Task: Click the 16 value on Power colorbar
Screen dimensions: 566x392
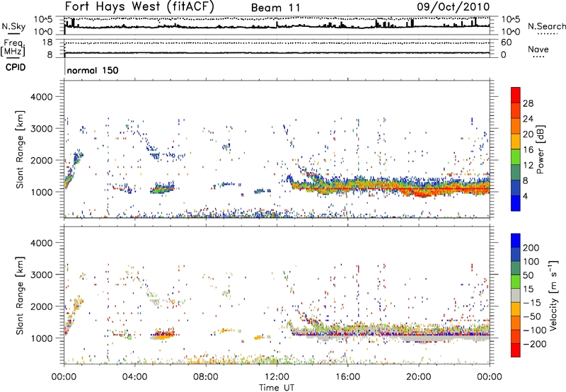Action: point(528,150)
